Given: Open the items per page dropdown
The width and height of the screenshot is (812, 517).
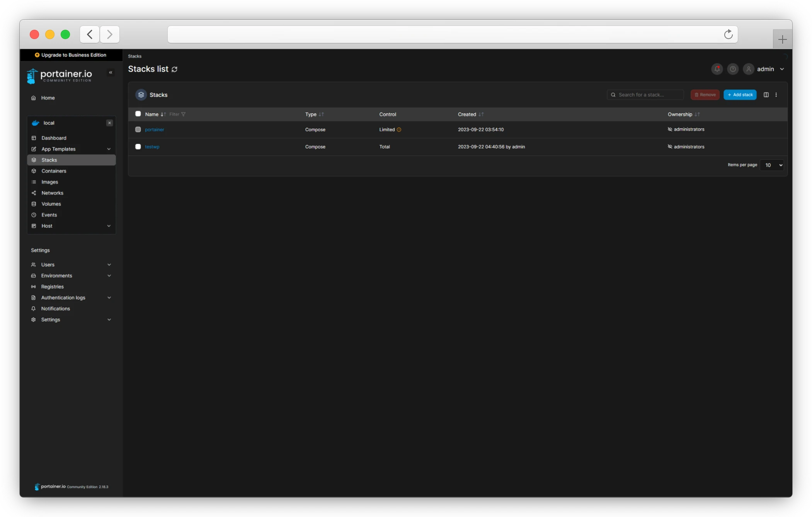Looking at the screenshot, I should coord(771,165).
